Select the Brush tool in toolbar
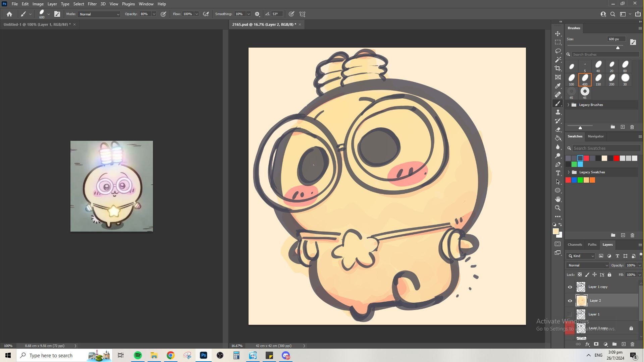The width and height of the screenshot is (644, 362). pos(558,104)
